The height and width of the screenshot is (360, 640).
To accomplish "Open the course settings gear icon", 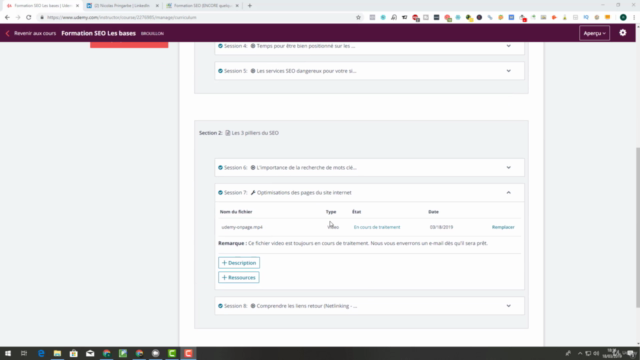I will click(x=622, y=33).
